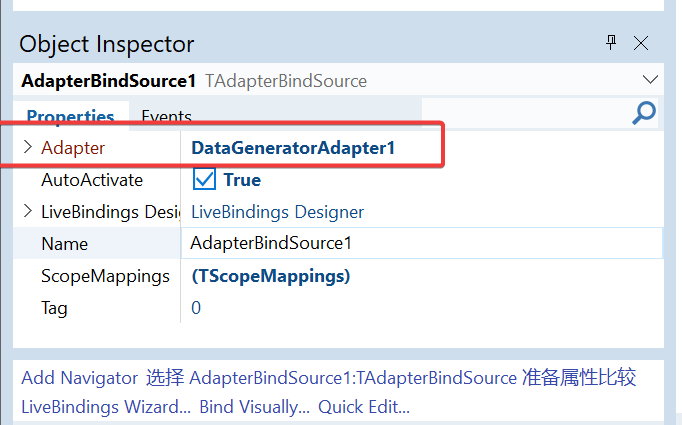This screenshot has height=425, width=682.
Task: Open the Quick Edit link
Action: 365,408
